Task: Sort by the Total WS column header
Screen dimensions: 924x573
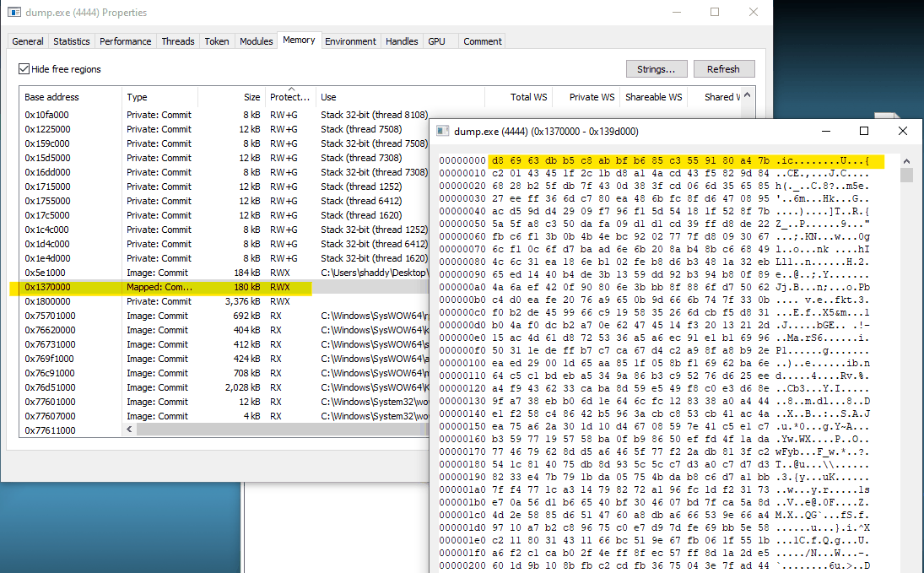Action: (518, 97)
